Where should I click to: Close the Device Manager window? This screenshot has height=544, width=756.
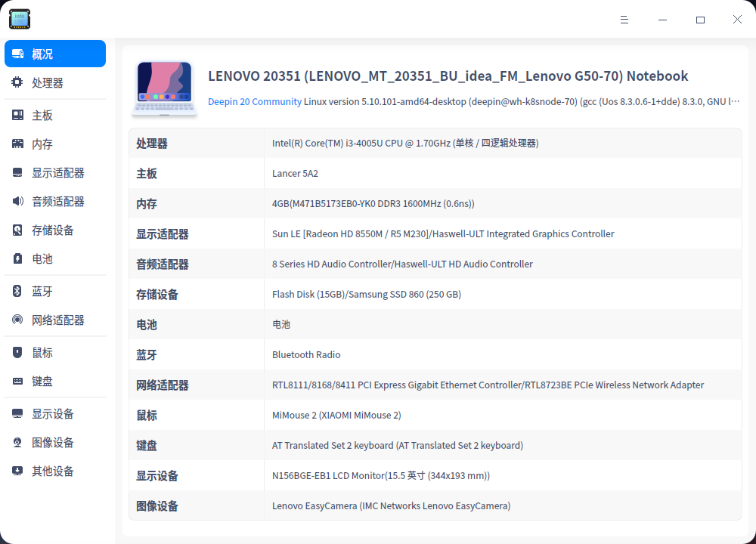pyautogui.click(x=737, y=20)
